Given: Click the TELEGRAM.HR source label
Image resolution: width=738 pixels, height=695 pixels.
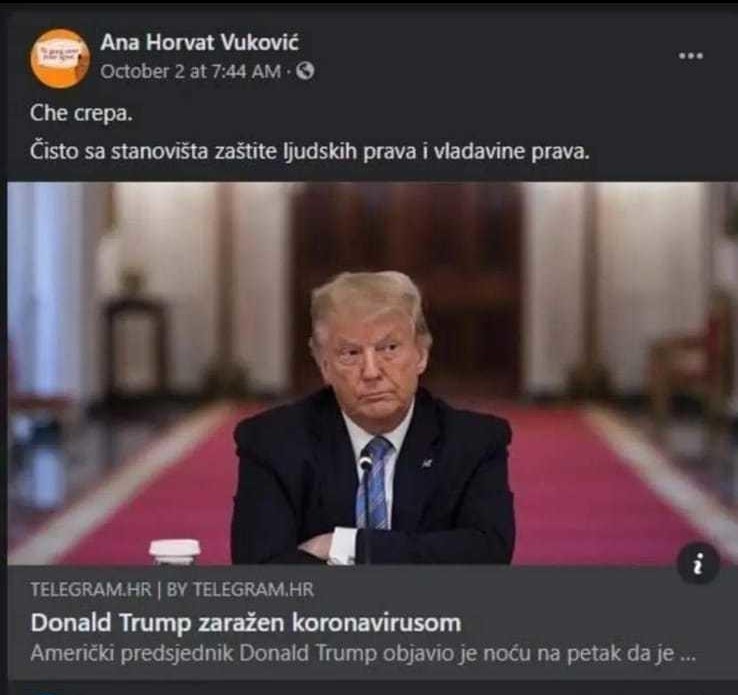Looking at the screenshot, I should click(x=91, y=590).
